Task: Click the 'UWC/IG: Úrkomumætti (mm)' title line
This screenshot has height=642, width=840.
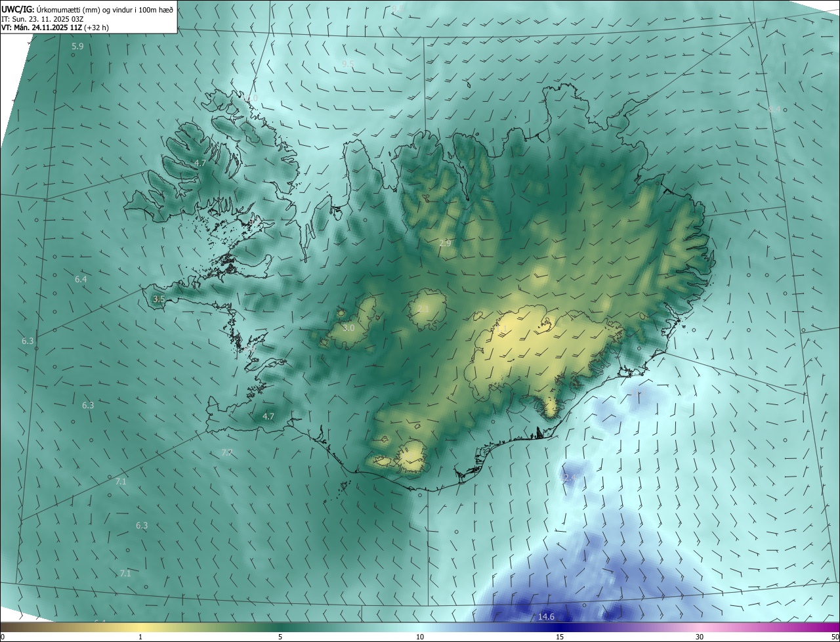Action: pos(87,9)
